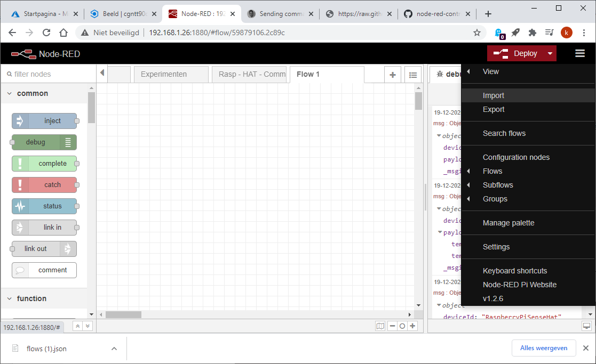The height and width of the screenshot is (364, 596).
Task: Open the View submenu
Action: [528, 71]
